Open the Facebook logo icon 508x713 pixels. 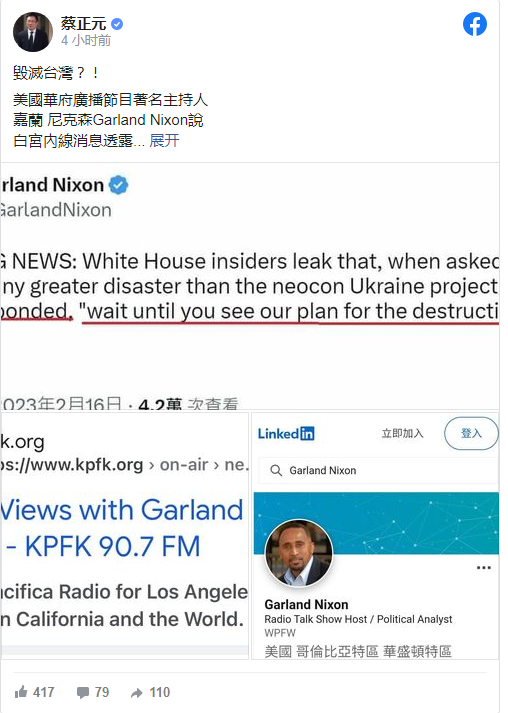(474, 24)
